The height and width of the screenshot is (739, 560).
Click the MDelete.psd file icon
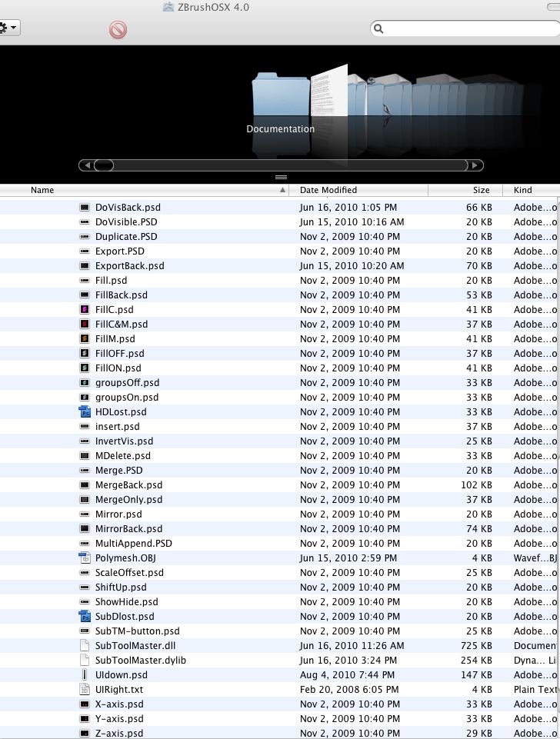85,456
